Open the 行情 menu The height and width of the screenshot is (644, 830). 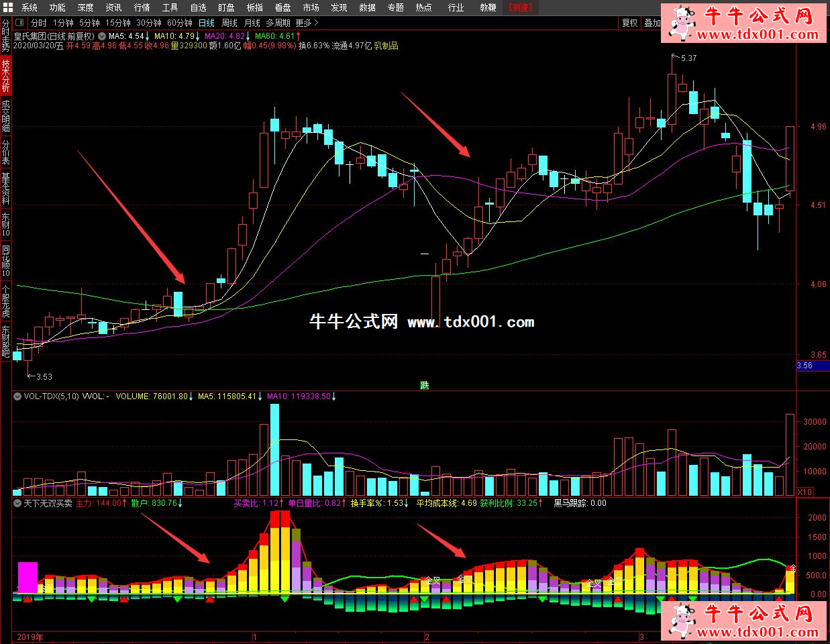tap(142, 7)
